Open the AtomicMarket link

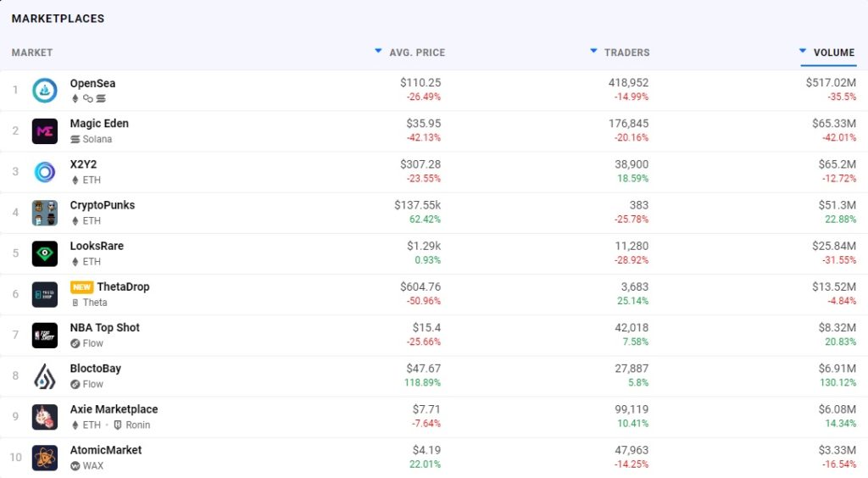[x=106, y=450]
